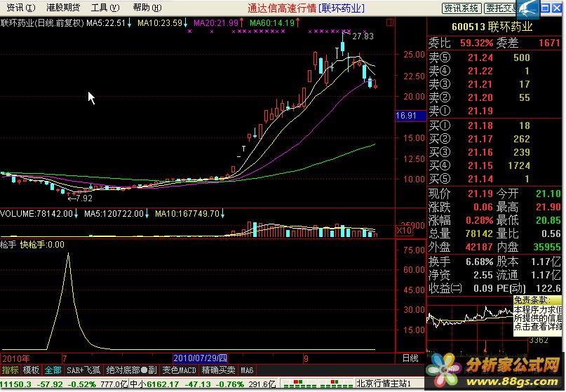The width and height of the screenshot is (566, 392).
Task: Select the 模板 tab
Action: 31,370
